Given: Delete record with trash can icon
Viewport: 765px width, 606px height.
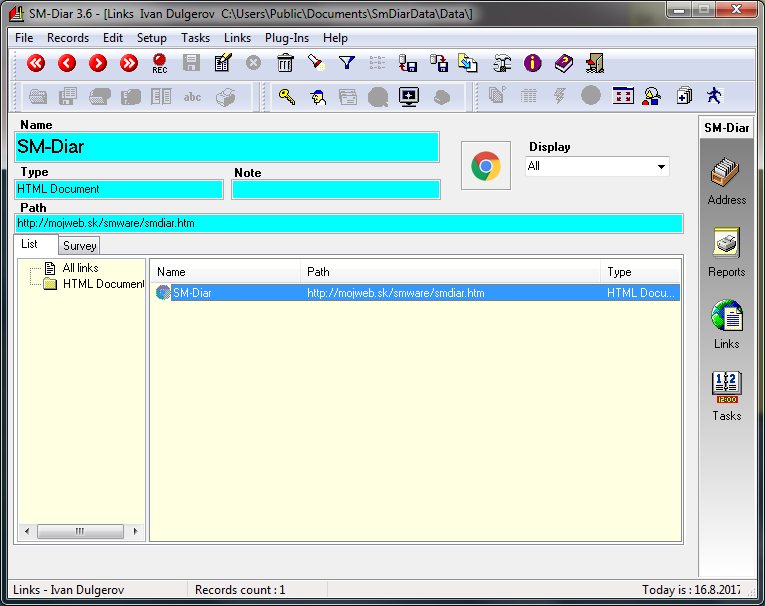Looking at the screenshot, I should (285, 63).
